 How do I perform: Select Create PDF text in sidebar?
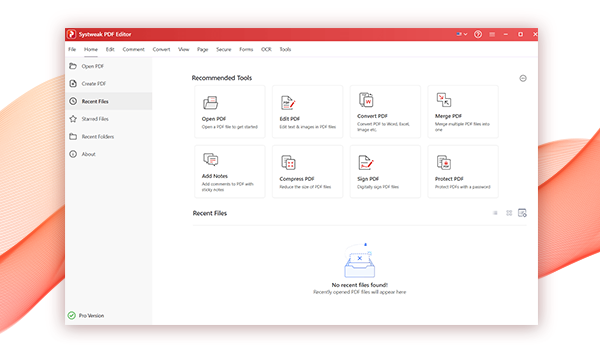click(94, 83)
